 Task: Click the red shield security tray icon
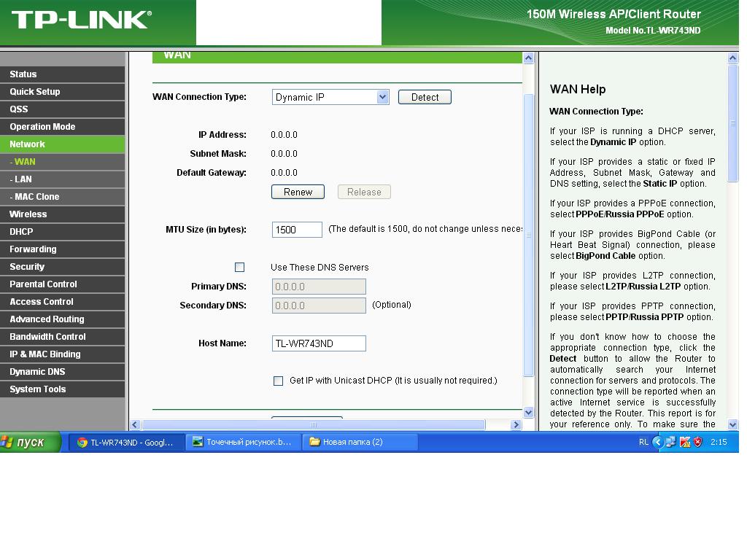pyautogui.click(x=697, y=442)
